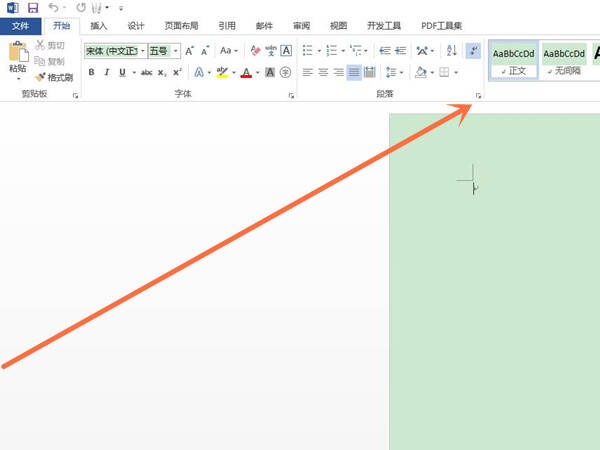Apply the yellow text highlight color
The image size is (600, 450).
pyautogui.click(x=222, y=72)
